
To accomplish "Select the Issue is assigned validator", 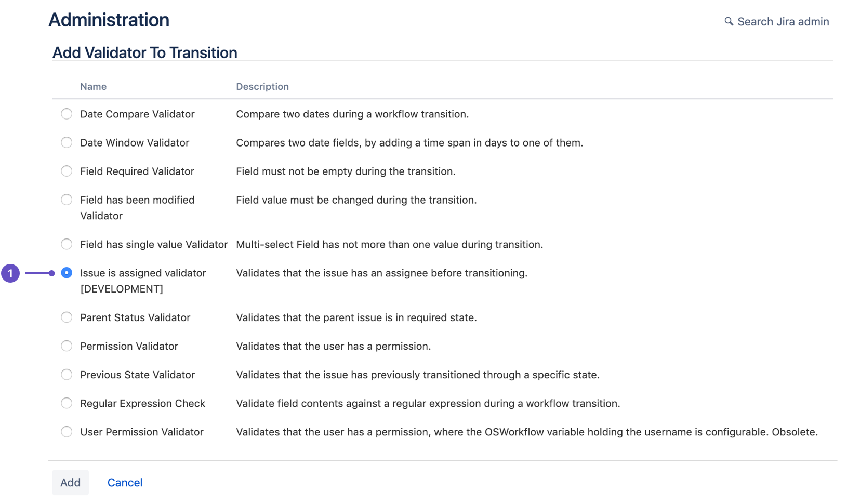I will pyautogui.click(x=67, y=272).
